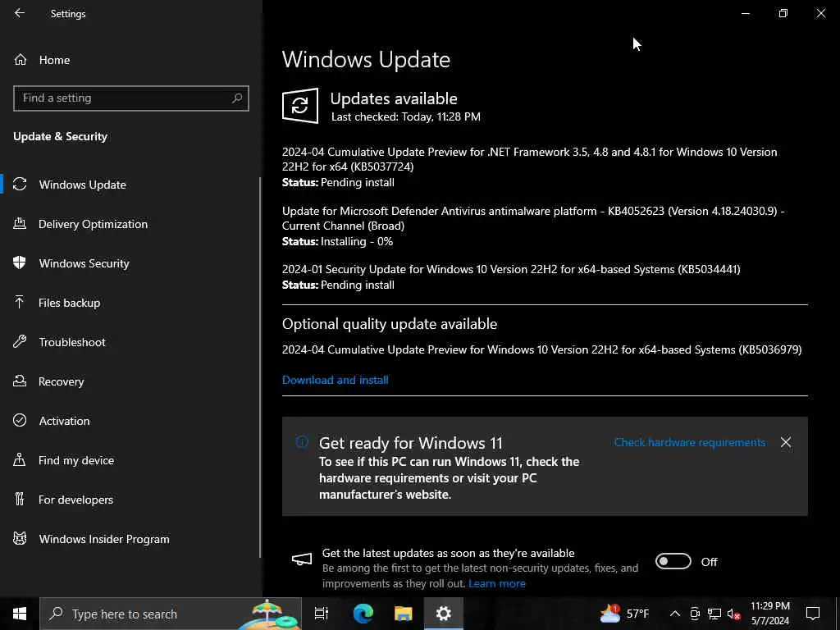Screen dimensions: 840x630
Task: Click the sidebar vertical scrollbar
Action: pyautogui.click(x=260, y=367)
